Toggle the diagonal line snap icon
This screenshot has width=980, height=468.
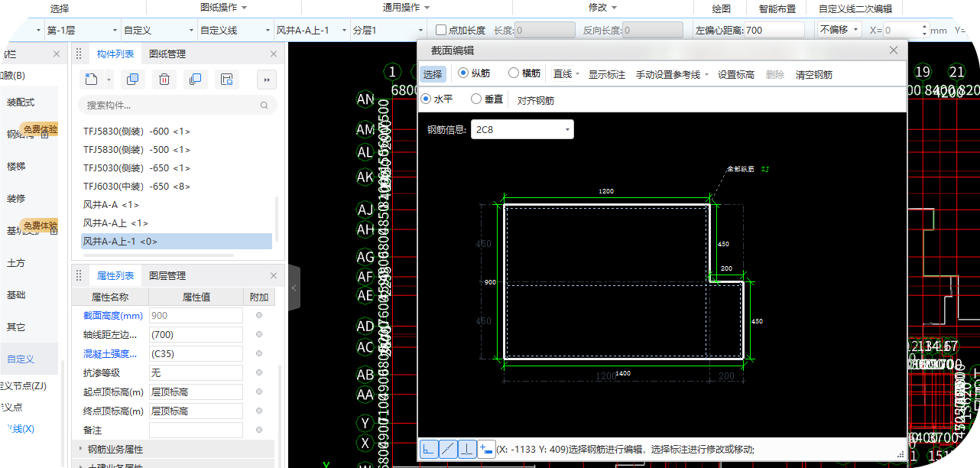pos(448,449)
